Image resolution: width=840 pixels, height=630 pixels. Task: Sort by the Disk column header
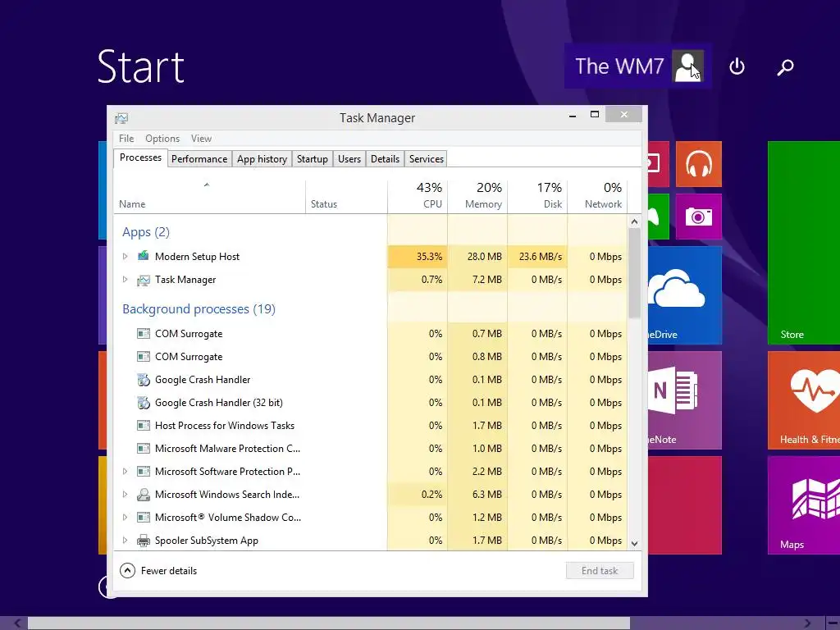(x=537, y=195)
